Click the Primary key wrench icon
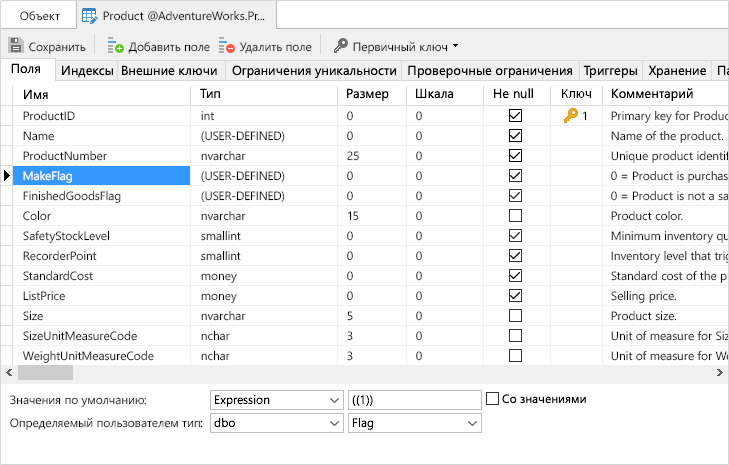 tap(340, 46)
